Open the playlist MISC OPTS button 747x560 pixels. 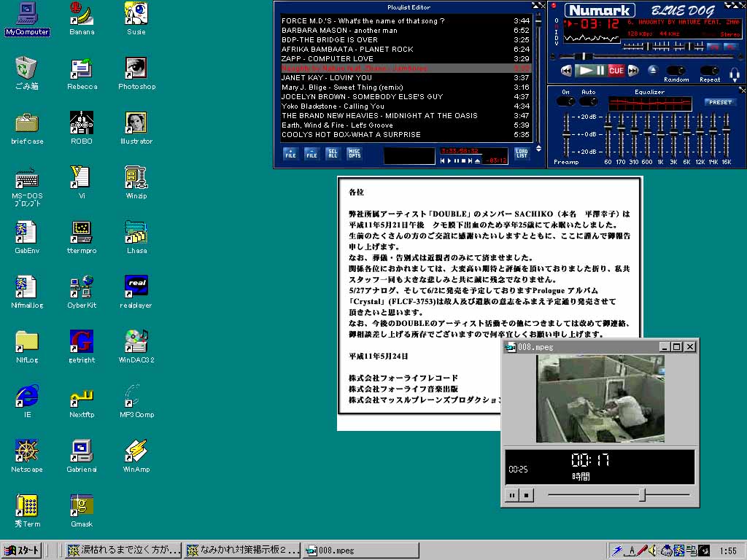click(354, 153)
